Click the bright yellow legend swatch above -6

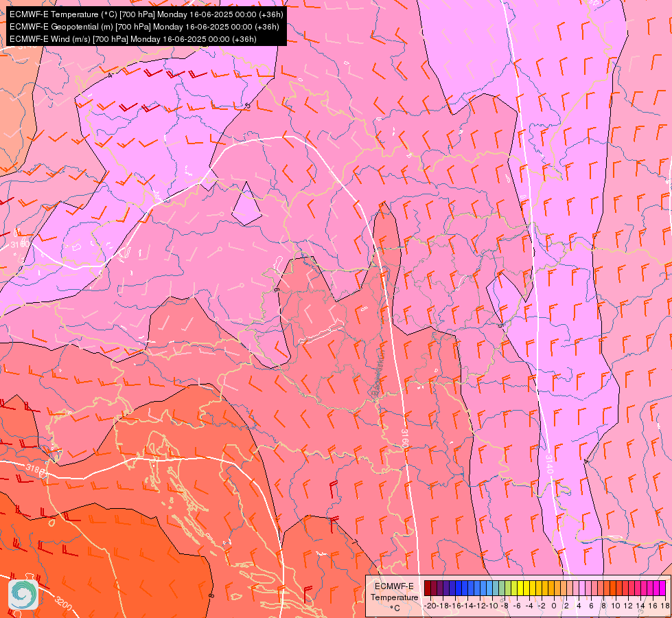tap(520, 588)
